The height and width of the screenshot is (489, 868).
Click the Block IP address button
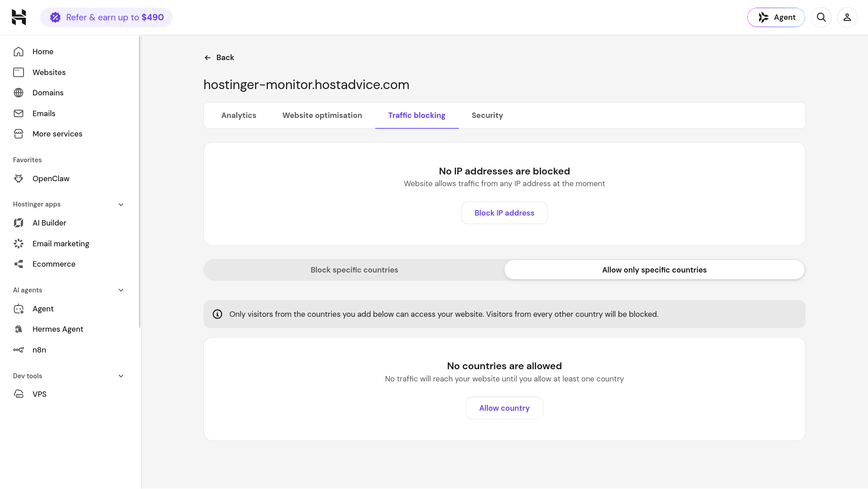click(504, 213)
